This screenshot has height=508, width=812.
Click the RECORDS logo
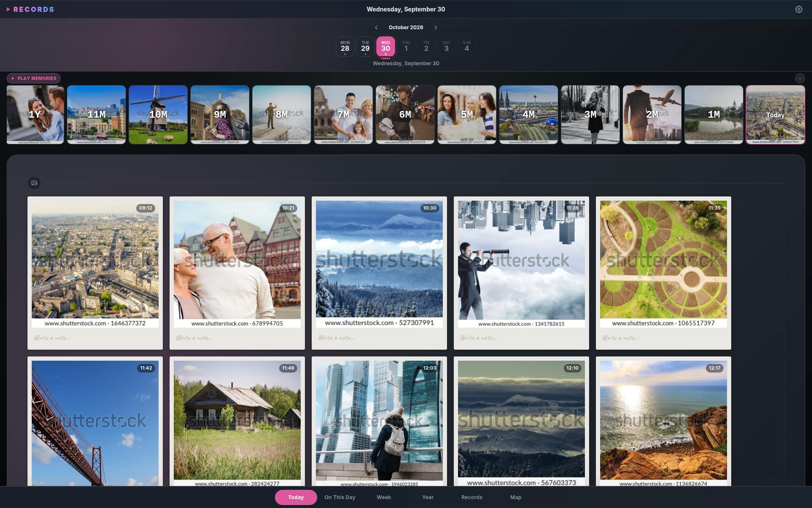coord(30,9)
